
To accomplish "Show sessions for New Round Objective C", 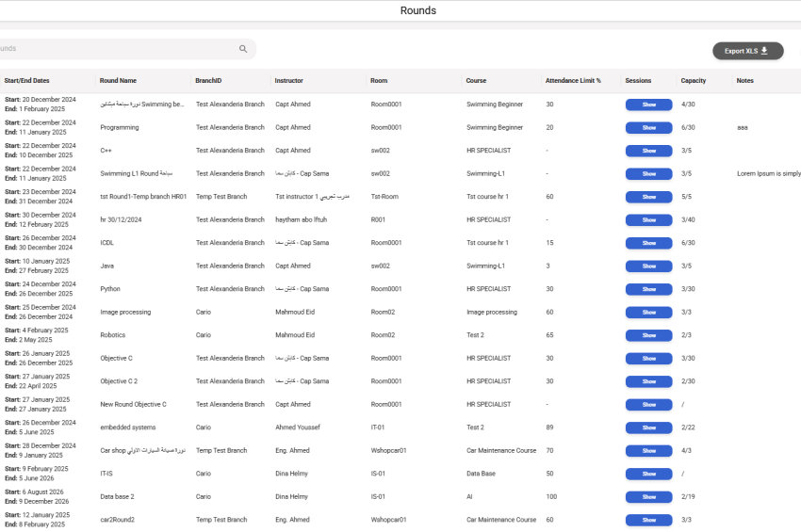I will (x=648, y=405).
